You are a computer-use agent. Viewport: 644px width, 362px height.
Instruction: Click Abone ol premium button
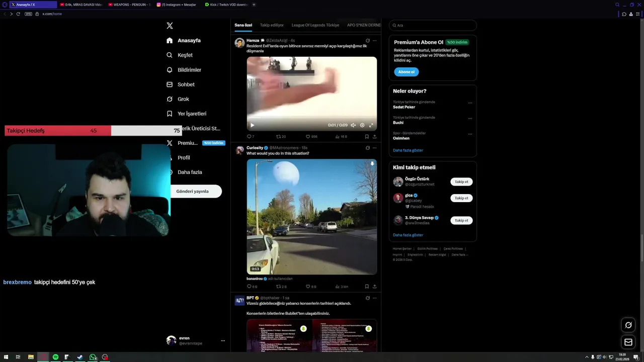[x=406, y=72]
